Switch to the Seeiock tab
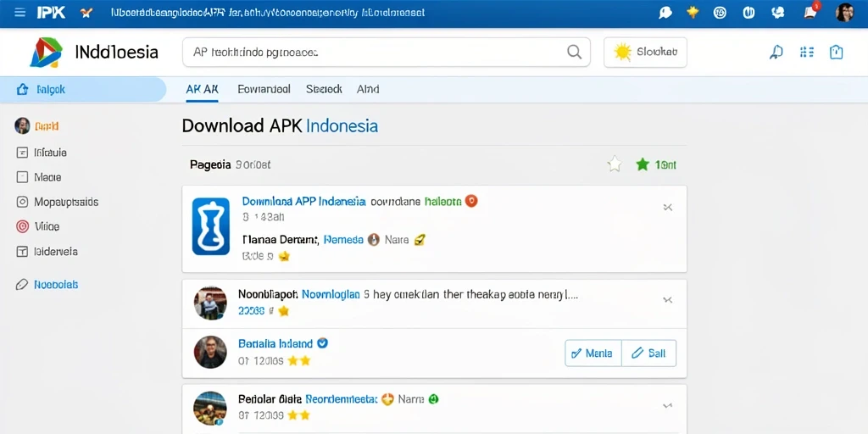The image size is (868, 434). click(325, 89)
